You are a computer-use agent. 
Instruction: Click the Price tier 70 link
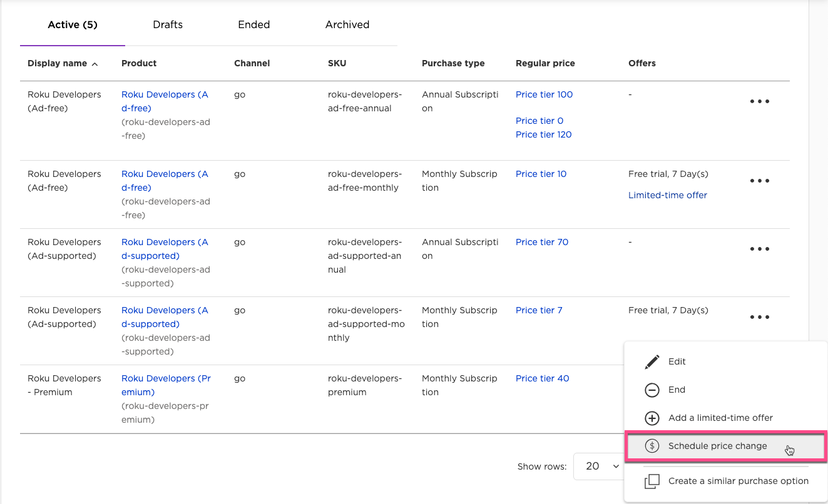tap(541, 242)
